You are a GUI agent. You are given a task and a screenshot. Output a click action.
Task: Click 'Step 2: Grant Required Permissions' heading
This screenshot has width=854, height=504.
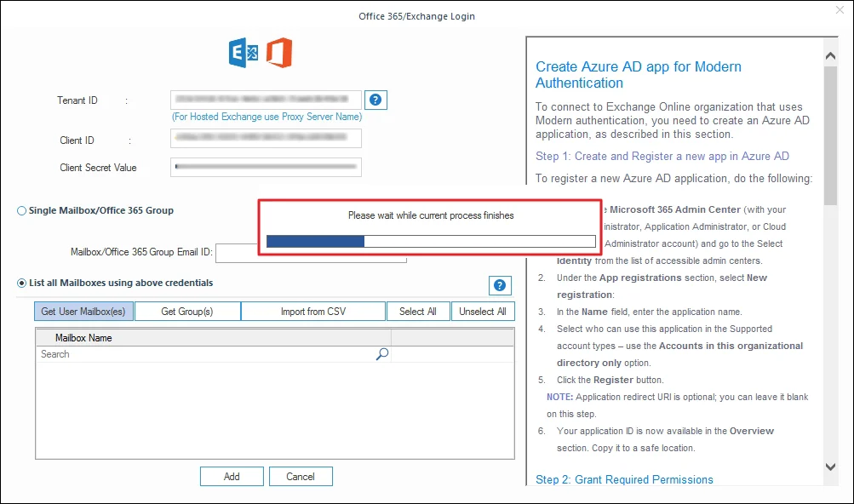[x=624, y=479]
